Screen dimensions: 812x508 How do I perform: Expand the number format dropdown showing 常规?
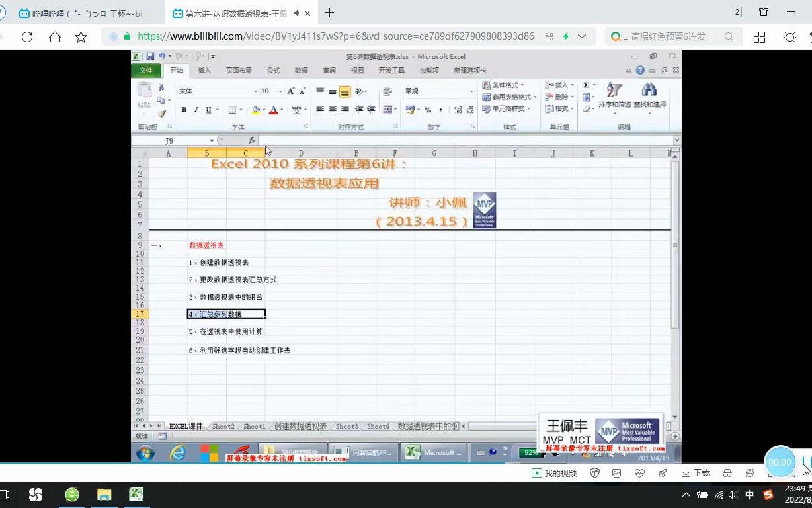[x=471, y=91]
